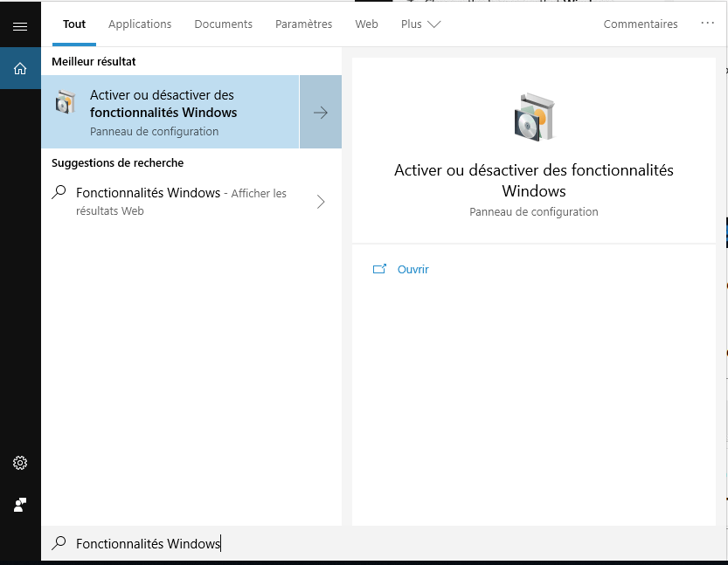
Task: Click the preview title Activer ou désactiver des fonctionnalités
Action: tap(534, 181)
